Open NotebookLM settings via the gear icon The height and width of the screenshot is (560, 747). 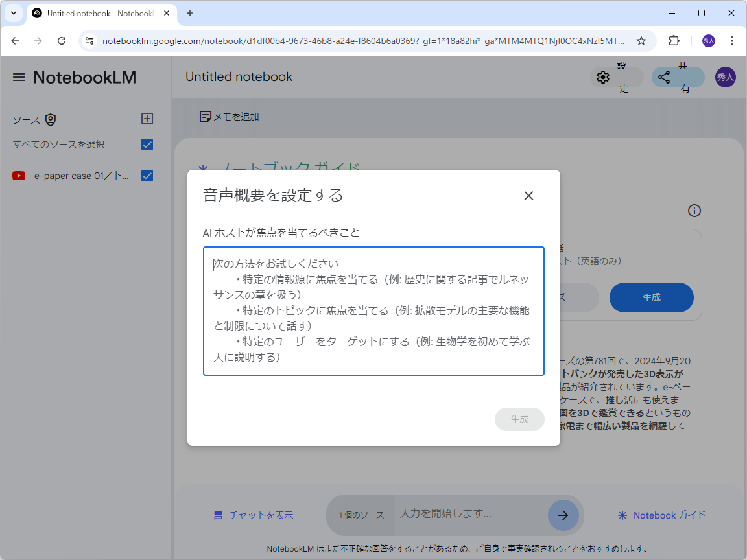coord(604,76)
